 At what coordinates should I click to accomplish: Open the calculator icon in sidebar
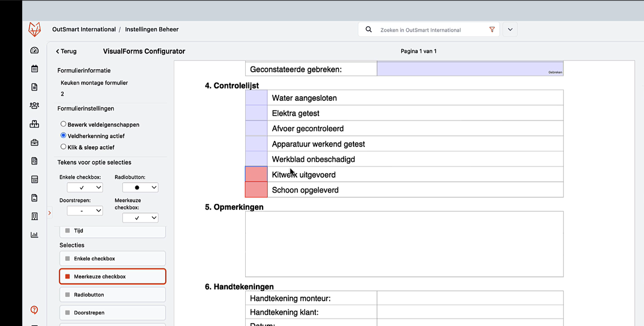tap(34, 179)
